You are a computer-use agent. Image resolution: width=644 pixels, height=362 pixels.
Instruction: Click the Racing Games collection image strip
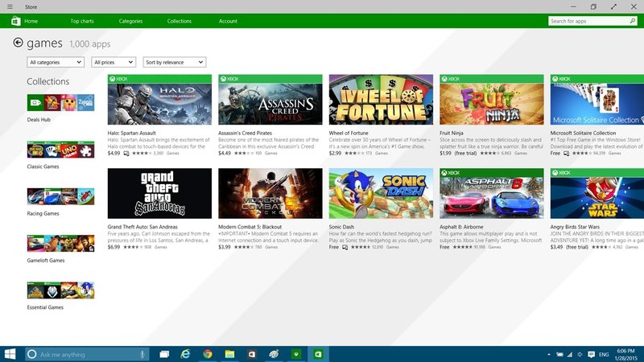tap(61, 196)
